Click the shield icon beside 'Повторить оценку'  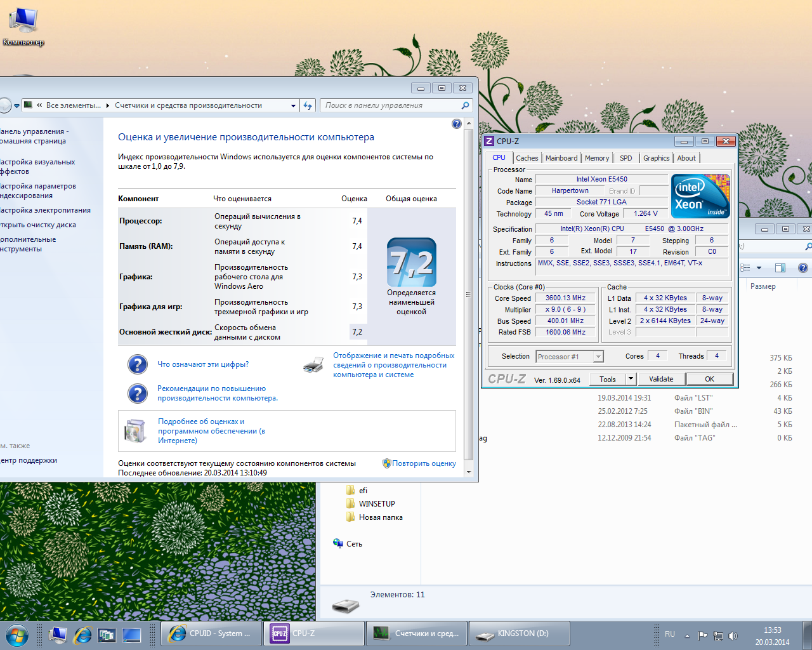point(386,463)
